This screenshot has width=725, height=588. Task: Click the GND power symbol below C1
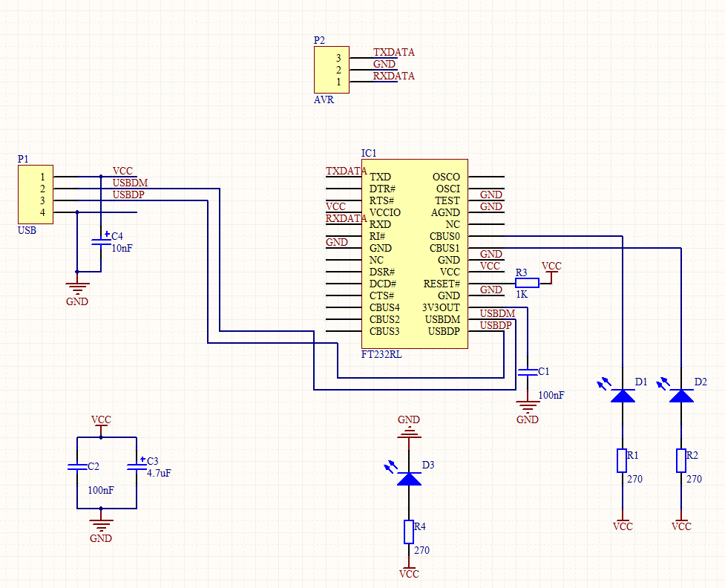(528, 413)
